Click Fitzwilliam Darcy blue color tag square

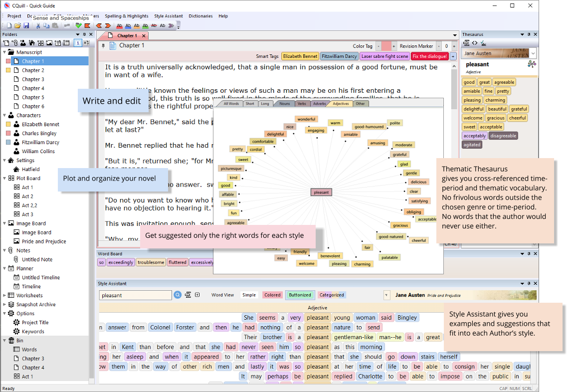click(x=8, y=142)
